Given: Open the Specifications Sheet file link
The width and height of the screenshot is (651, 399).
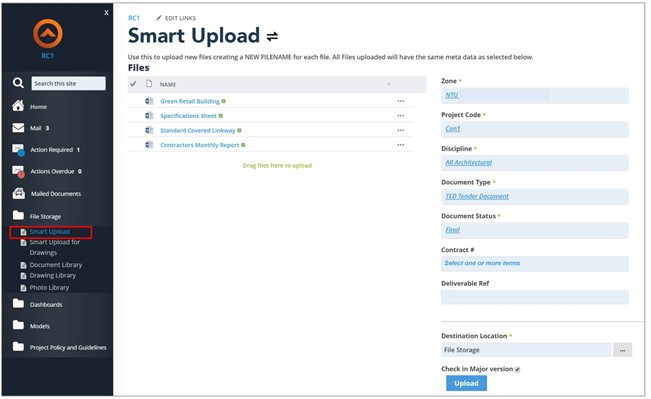Looking at the screenshot, I should click(188, 116).
